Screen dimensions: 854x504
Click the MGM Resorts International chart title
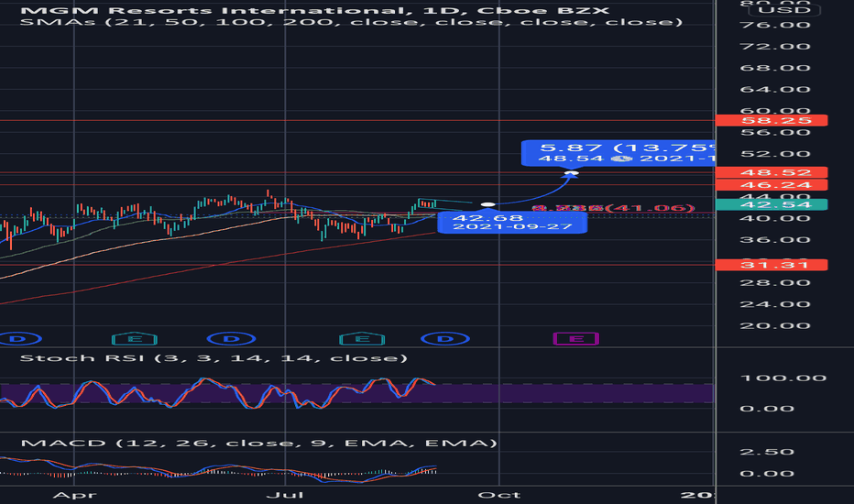(x=315, y=10)
